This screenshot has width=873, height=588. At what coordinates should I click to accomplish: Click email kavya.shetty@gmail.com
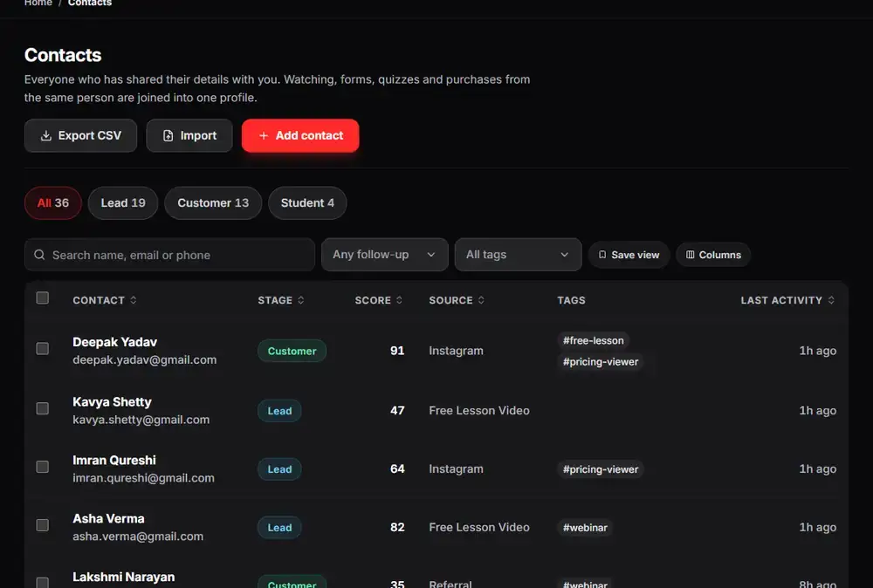141,420
